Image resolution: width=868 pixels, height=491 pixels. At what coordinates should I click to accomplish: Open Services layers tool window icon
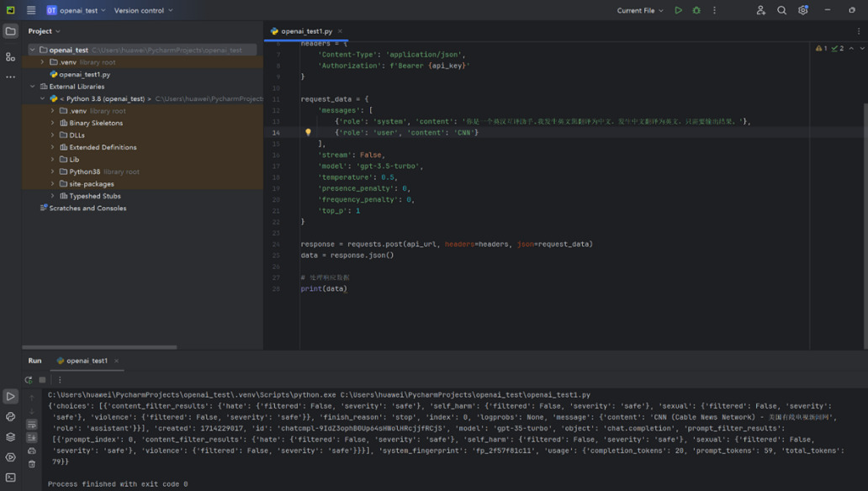click(x=11, y=436)
